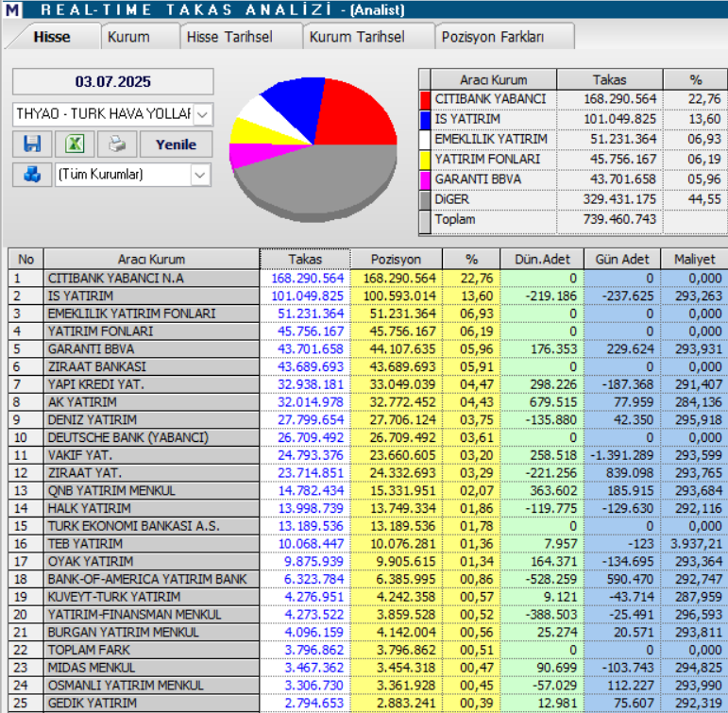Select OYAK YATIRIM row
The width and height of the screenshot is (728, 713).
(368, 561)
